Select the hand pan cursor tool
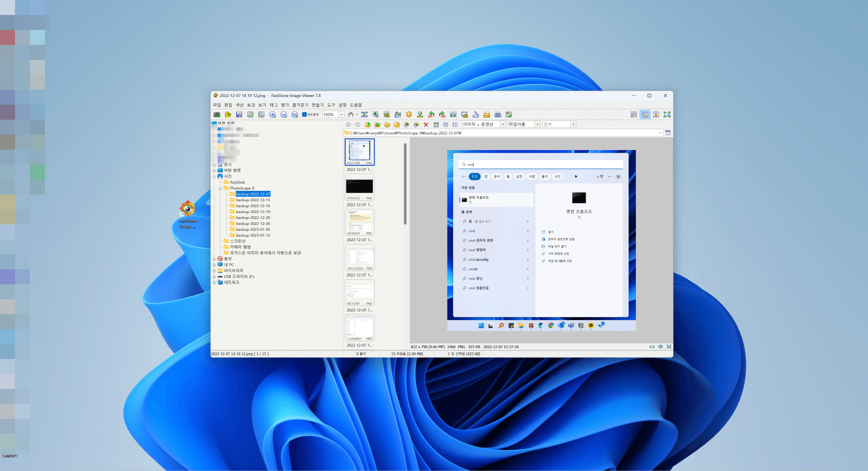Screen dimensions: 868x471 (351, 115)
